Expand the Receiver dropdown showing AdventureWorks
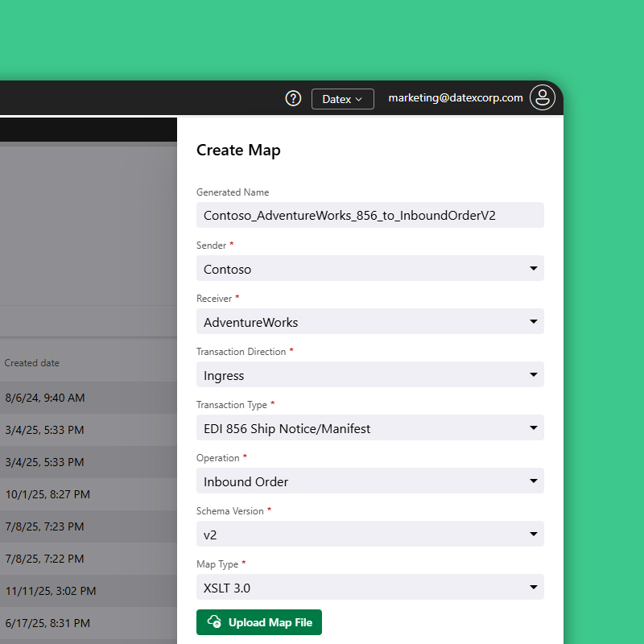Viewport: 644px width, 644px height. (369, 322)
